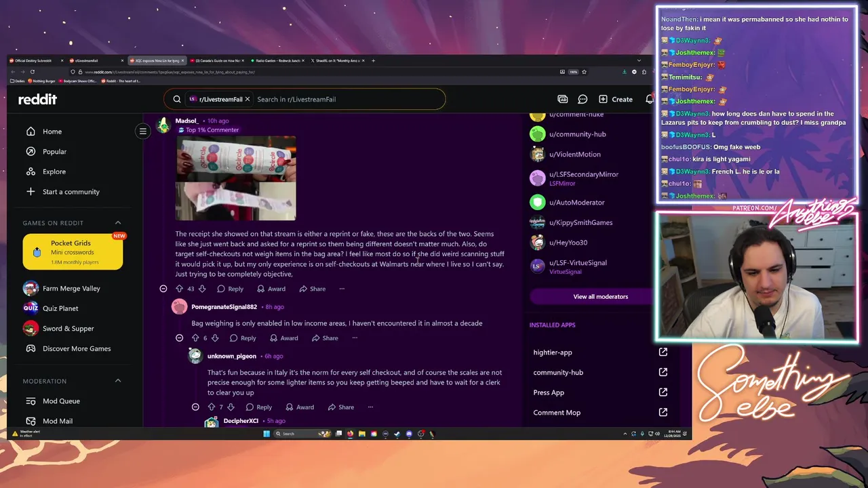Viewport: 868px width, 488px height.
Task: Downvote Madsol_'s comment
Action: [x=202, y=289]
